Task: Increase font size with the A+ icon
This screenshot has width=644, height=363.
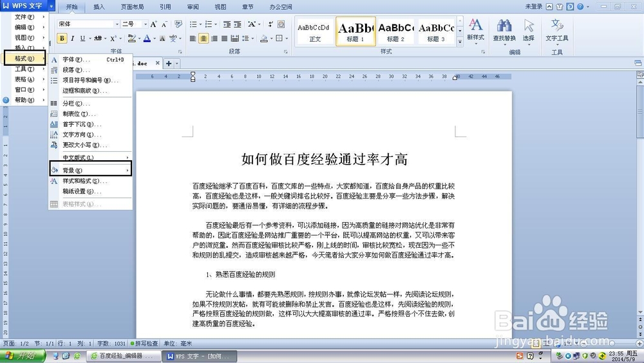Action: (153, 24)
